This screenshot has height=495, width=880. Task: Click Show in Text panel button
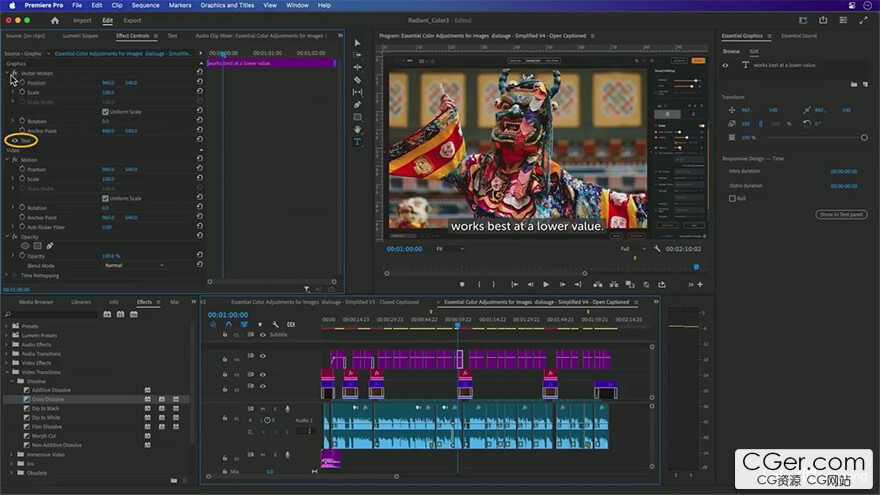point(841,214)
